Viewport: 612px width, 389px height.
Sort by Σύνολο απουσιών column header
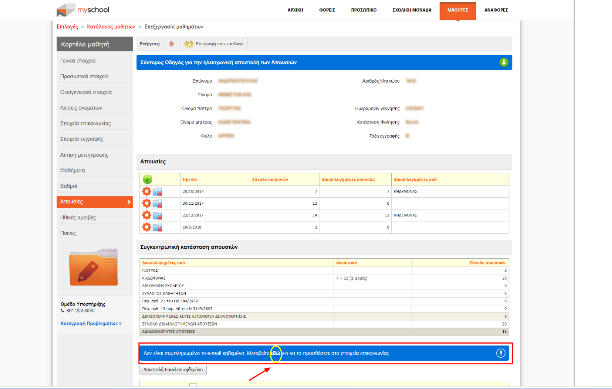pyautogui.click(x=270, y=179)
